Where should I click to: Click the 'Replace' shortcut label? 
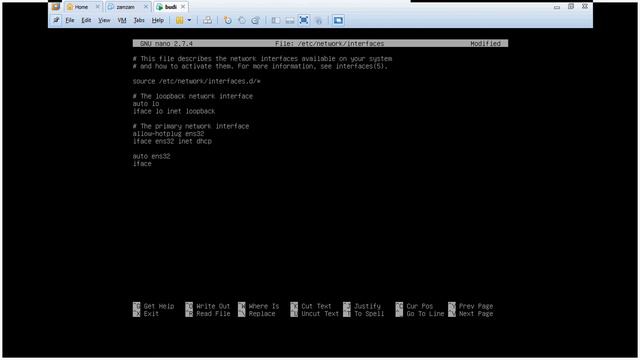(x=262, y=313)
